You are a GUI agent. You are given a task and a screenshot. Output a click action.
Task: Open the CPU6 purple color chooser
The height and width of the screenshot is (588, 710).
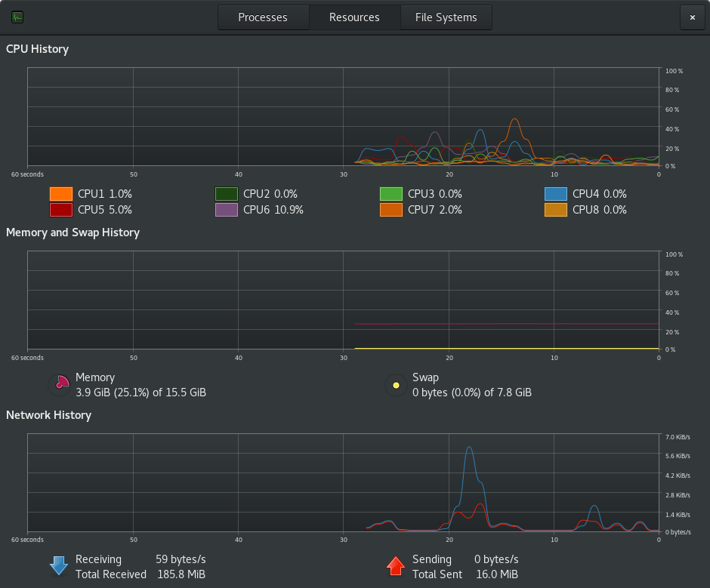coord(227,210)
